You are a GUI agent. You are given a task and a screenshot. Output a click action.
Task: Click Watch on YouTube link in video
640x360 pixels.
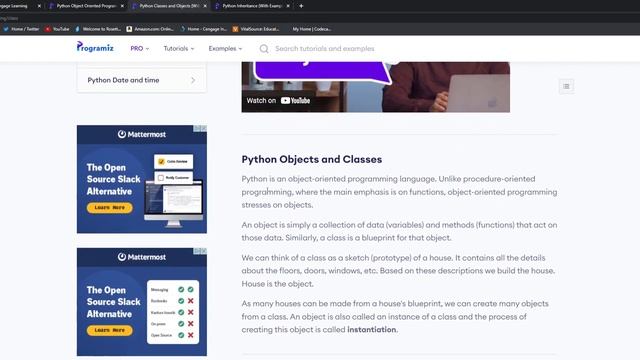point(278,100)
